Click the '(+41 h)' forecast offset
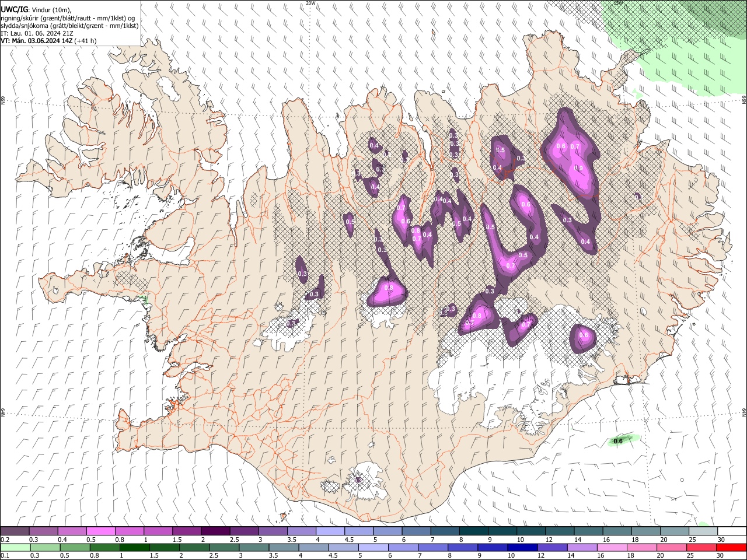This screenshot has width=747, height=560. (86, 41)
